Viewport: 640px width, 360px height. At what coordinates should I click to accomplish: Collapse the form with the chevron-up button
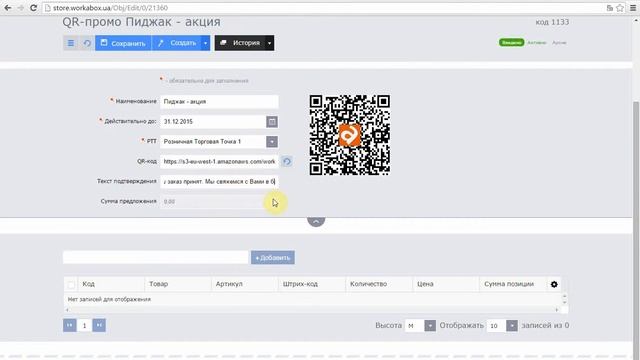click(316, 221)
